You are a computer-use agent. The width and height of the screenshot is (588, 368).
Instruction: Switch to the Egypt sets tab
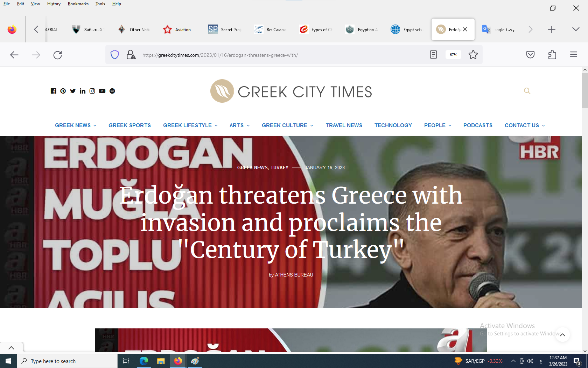click(407, 30)
